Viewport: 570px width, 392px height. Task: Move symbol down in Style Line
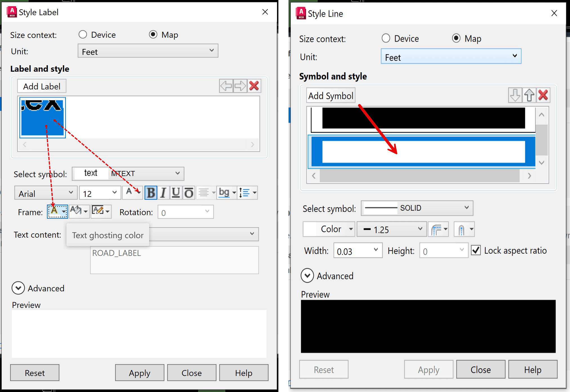[x=515, y=95]
